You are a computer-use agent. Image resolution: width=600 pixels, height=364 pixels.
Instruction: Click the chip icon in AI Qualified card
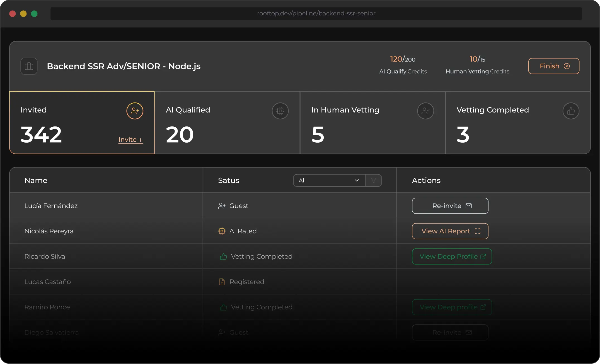[x=280, y=111]
